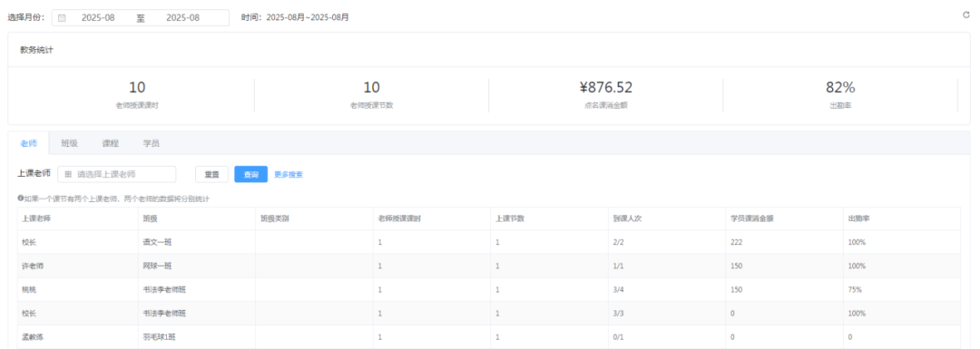Select the end month 2025-08 field
Viewport: 980px width, 349px height.
point(182,18)
